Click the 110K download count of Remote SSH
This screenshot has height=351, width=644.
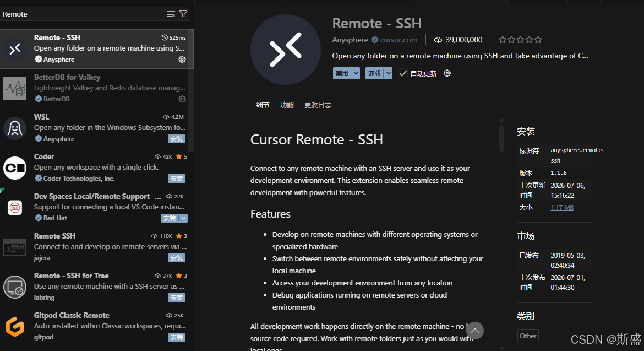(x=162, y=236)
